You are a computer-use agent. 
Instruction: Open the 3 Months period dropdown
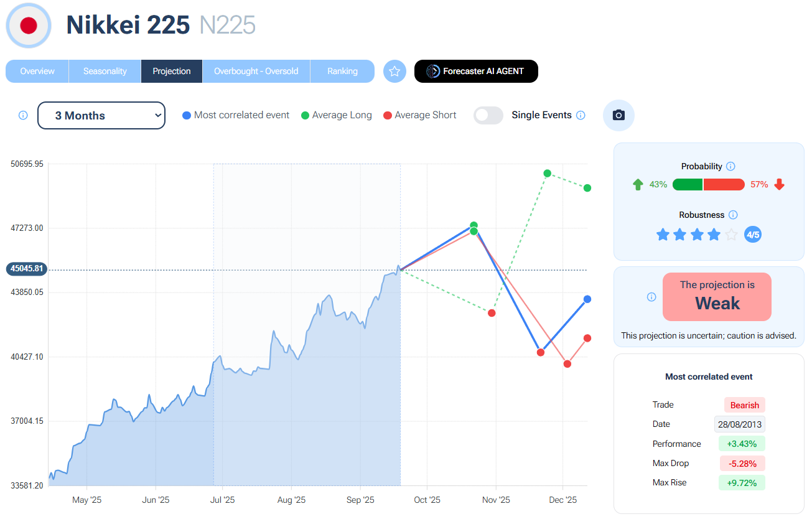click(x=101, y=115)
